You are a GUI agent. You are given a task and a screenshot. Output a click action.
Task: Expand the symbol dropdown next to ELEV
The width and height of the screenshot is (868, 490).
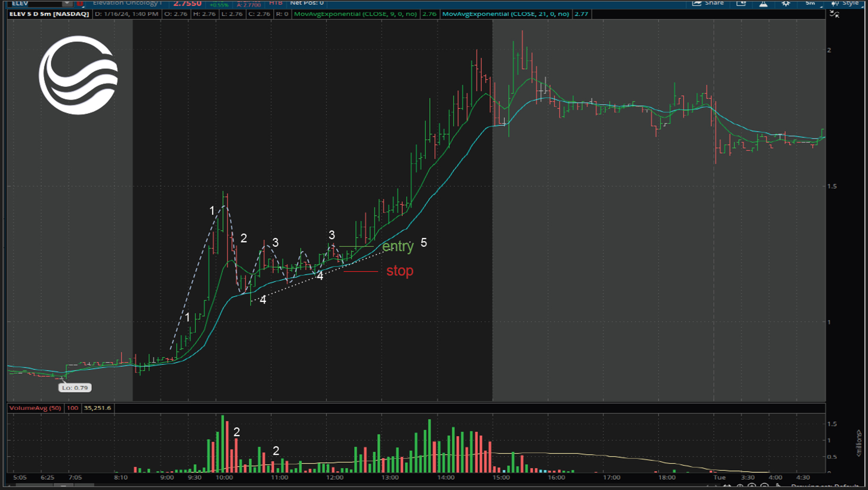tap(66, 3)
